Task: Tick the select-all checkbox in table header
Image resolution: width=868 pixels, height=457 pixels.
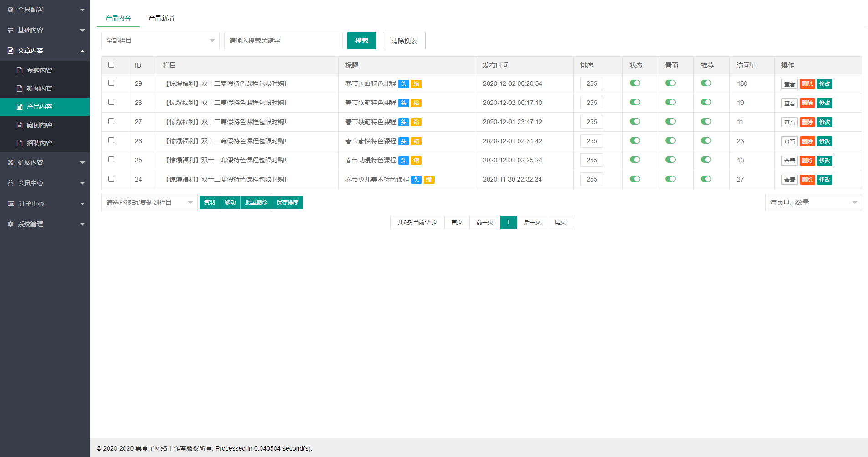Action: 111,65
